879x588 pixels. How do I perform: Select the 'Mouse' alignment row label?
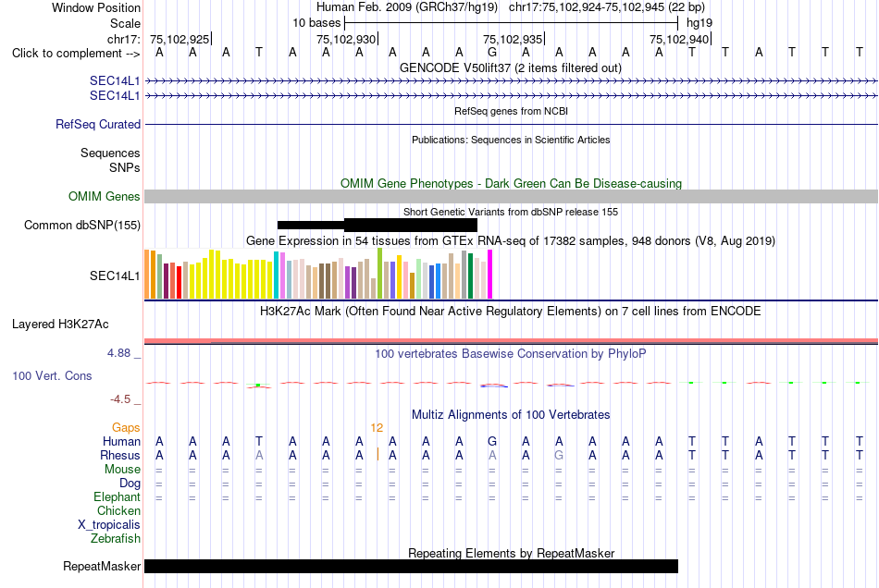[122, 470]
